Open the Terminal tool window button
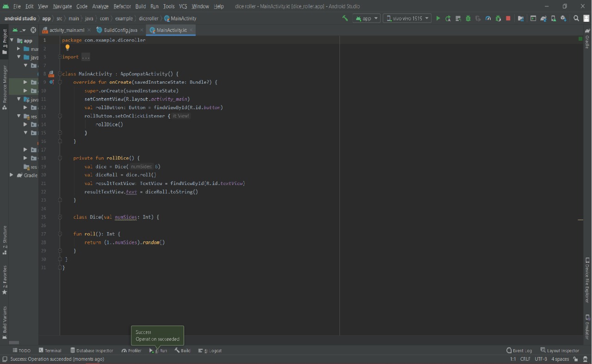592x364 pixels. point(50,351)
